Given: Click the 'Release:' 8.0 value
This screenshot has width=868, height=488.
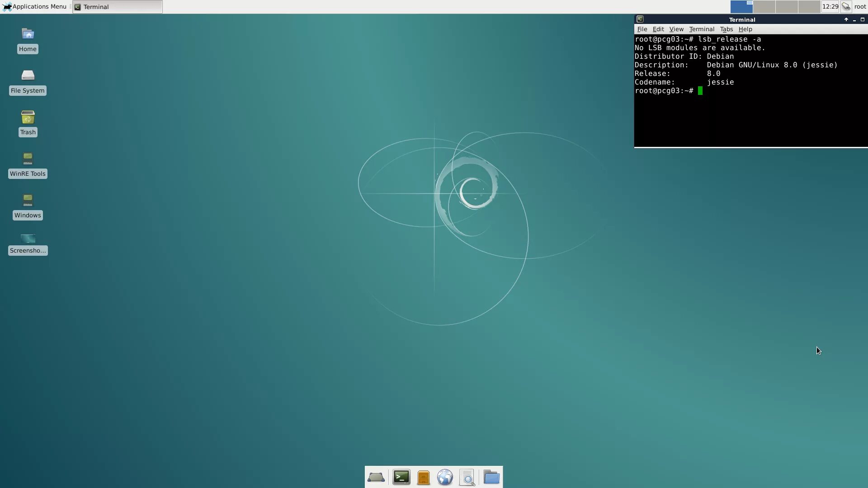Looking at the screenshot, I should click(x=713, y=73).
